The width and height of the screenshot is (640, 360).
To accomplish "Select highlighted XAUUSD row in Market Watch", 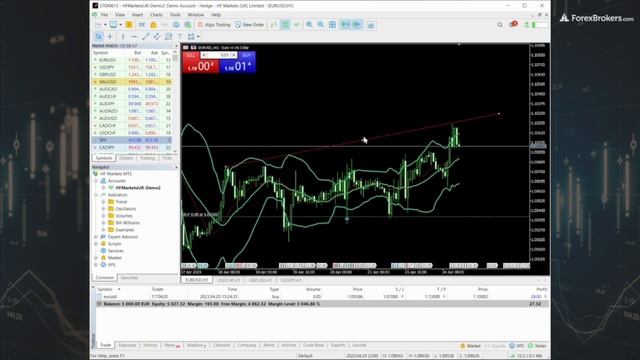I will point(132,82).
